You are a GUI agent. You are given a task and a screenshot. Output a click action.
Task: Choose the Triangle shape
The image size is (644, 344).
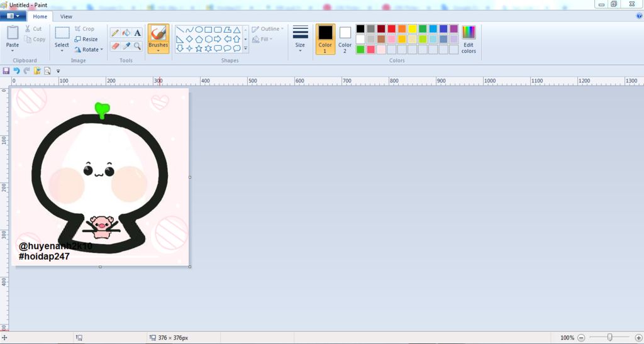[x=236, y=30]
